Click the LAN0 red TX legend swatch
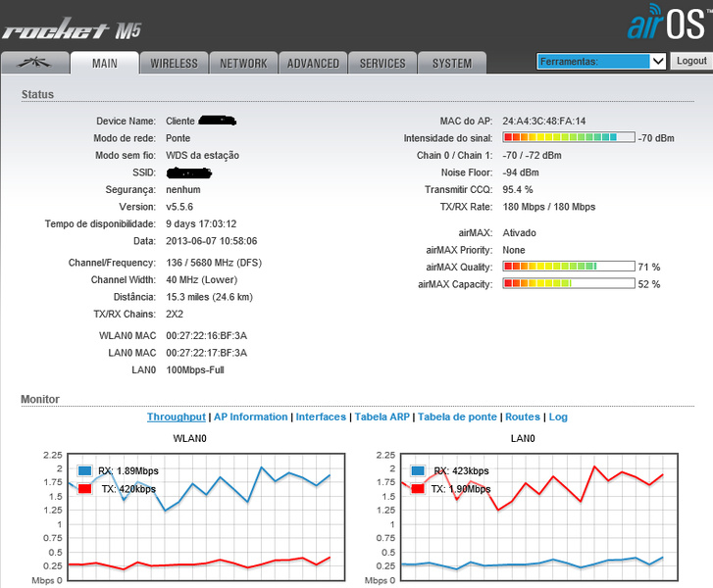 coord(418,489)
